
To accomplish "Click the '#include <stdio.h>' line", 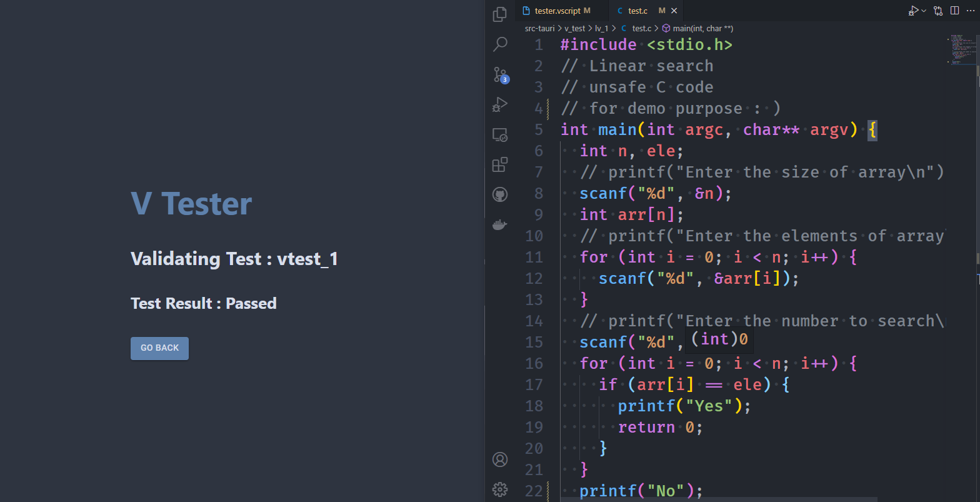I will [x=646, y=45].
